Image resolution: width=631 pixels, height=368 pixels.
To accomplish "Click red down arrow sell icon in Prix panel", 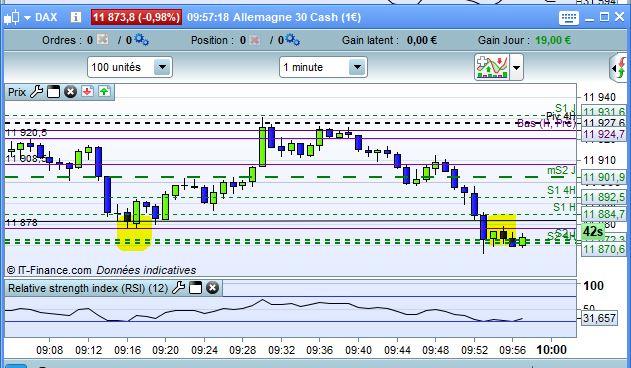I will tap(87, 92).
